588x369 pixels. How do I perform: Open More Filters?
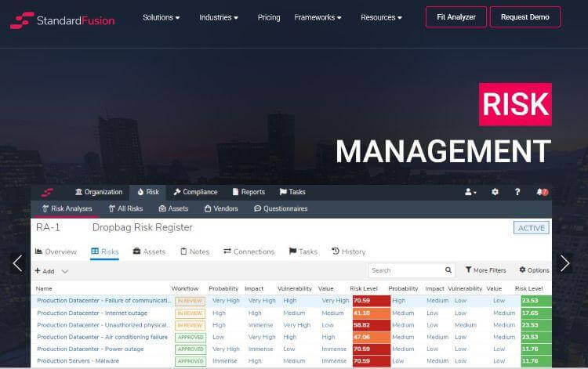[485, 270]
